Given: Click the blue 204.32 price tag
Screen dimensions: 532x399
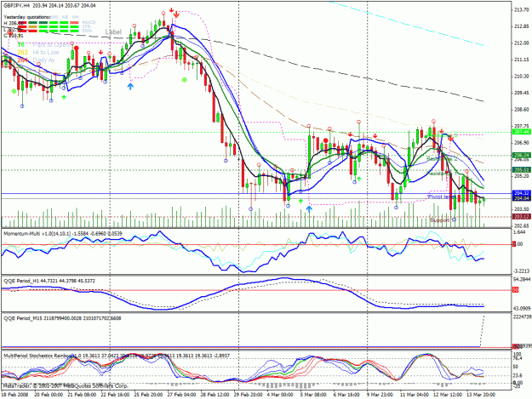Looking at the screenshot, I should (x=522, y=192).
